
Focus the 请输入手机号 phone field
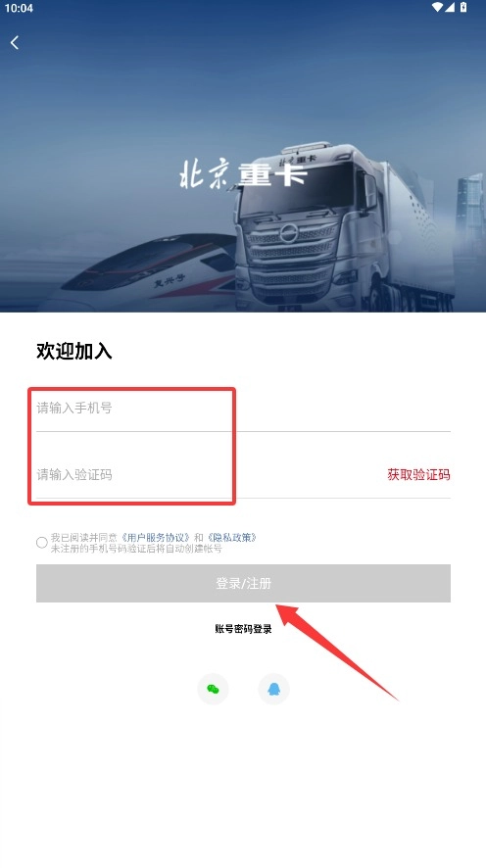point(244,410)
